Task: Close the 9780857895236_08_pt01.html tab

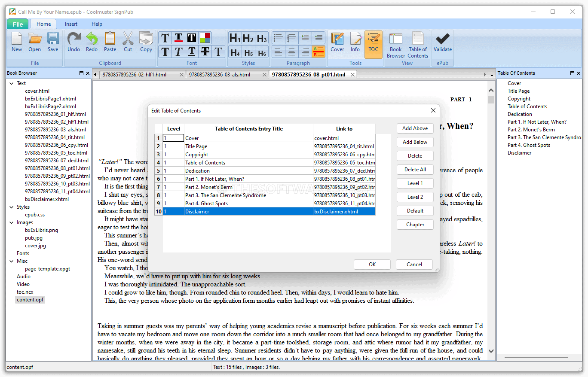Action: [352, 75]
